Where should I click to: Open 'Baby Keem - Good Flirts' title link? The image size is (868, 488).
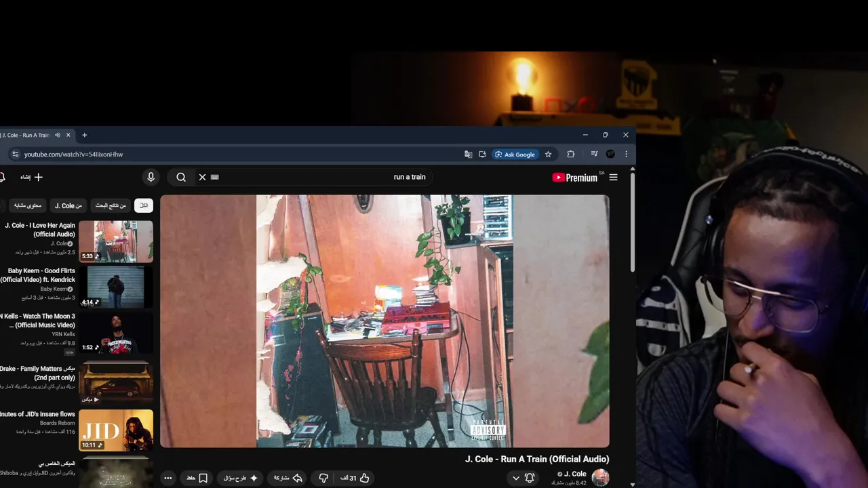(x=37, y=275)
